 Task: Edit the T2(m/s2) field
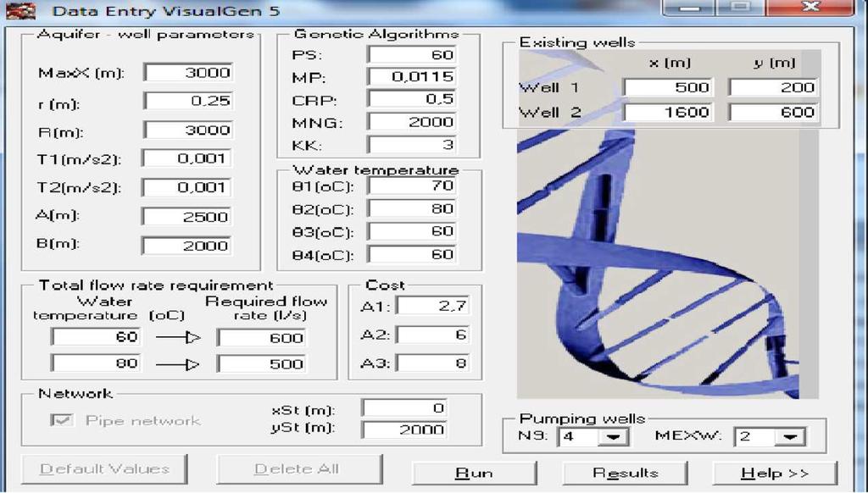(186, 187)
